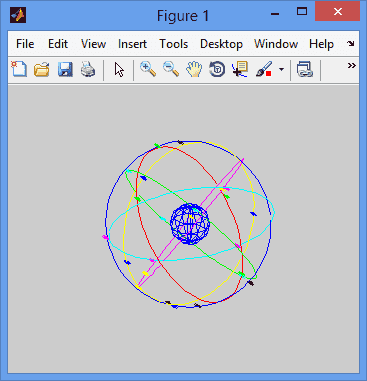Viewport: 367px width, 381px height.
Task: Open the brush color dropdown arrow
Action: click(282, 69)
